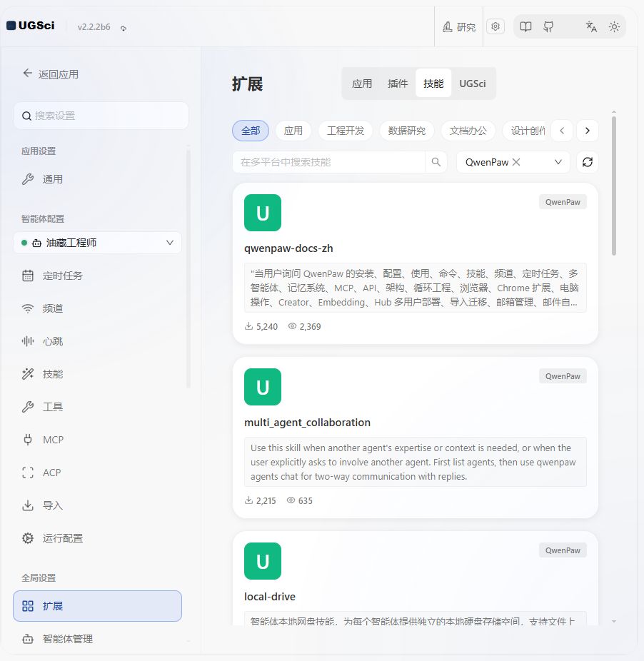Remove the QwenPaw filter with X
The width and height of the screenshot is (644, 661).
click(x=516, y=162)
